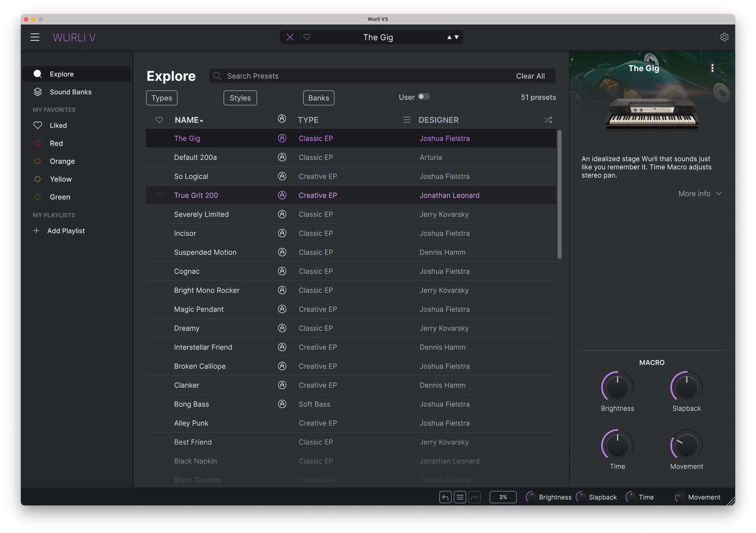Click the Brightness macro knob
The image size is (756, 533).
617,387
